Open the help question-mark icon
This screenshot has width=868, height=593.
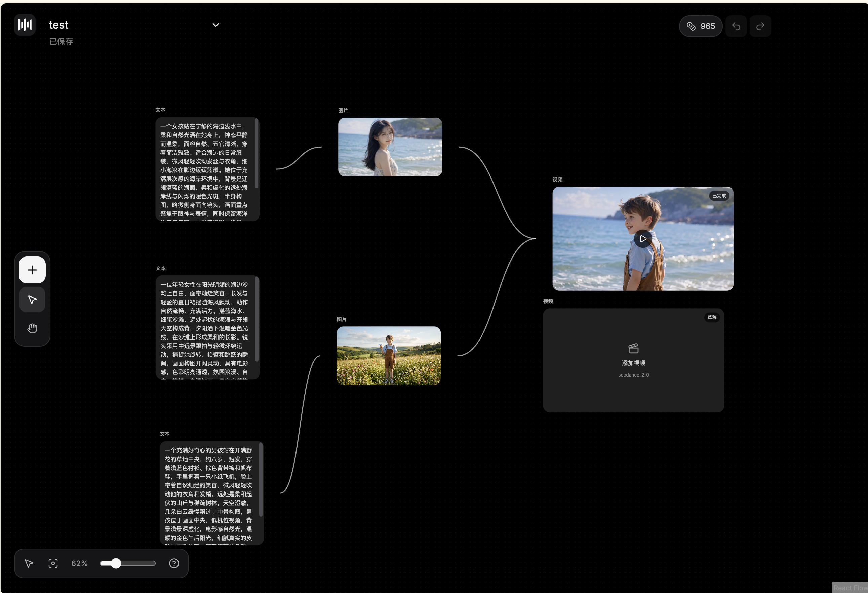[174, 563]
